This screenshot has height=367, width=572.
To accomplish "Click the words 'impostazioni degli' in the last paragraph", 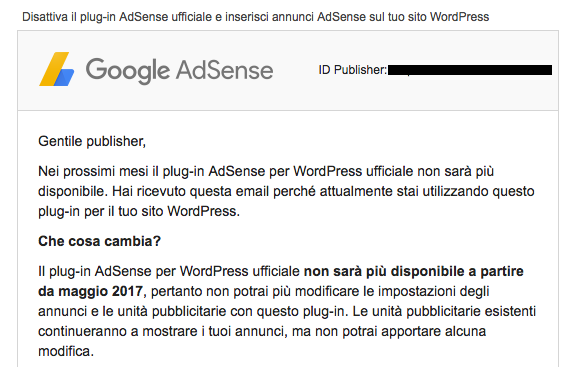I will tap(434, 291).
